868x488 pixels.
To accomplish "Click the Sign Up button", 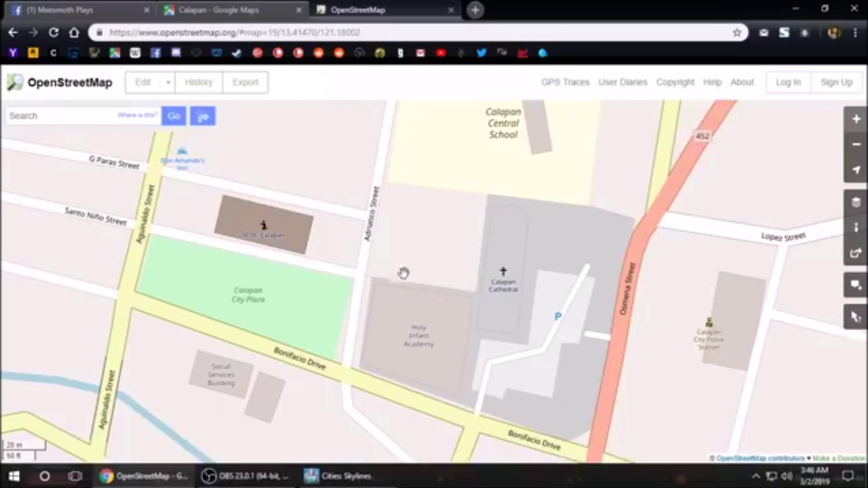I will (x=836, y=82).
